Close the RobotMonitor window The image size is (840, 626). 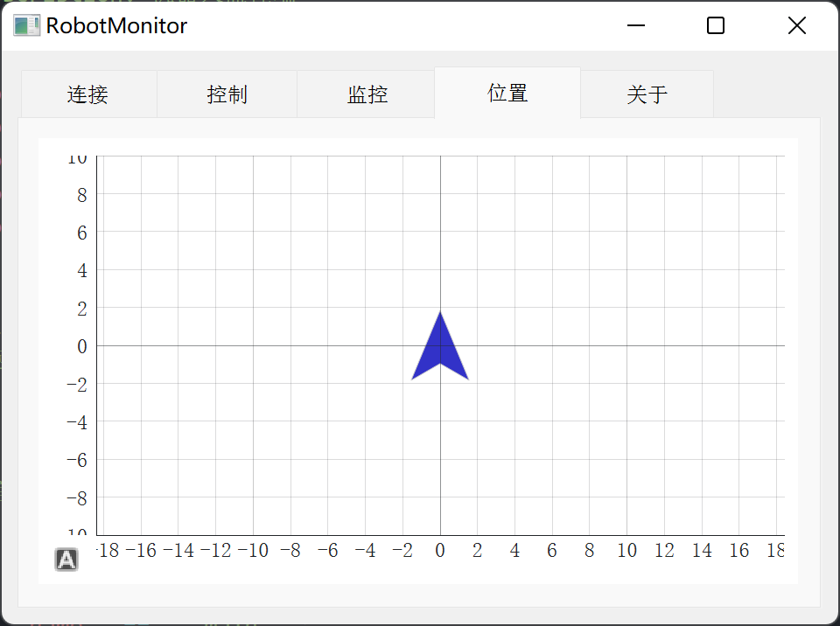796,25
